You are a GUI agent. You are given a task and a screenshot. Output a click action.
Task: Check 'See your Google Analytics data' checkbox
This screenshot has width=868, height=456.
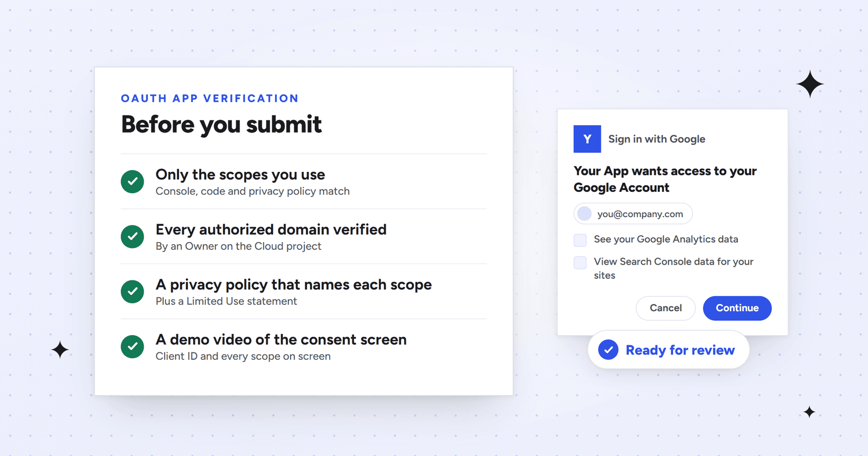click(x=580, y=240)
